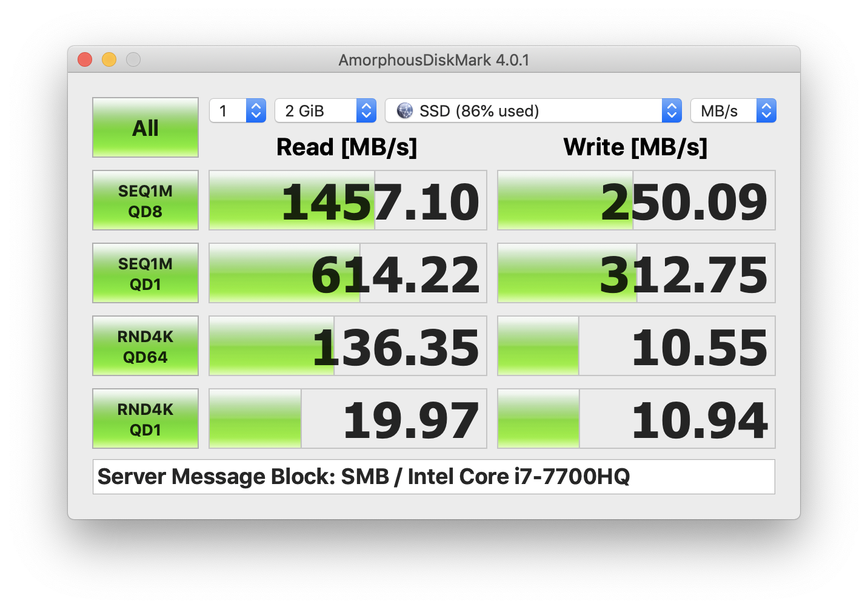Image resolution: width=868 pixels, height=609 pixels.
Task: Click the network globe icon beside SSD
Action: pos(404,111)
